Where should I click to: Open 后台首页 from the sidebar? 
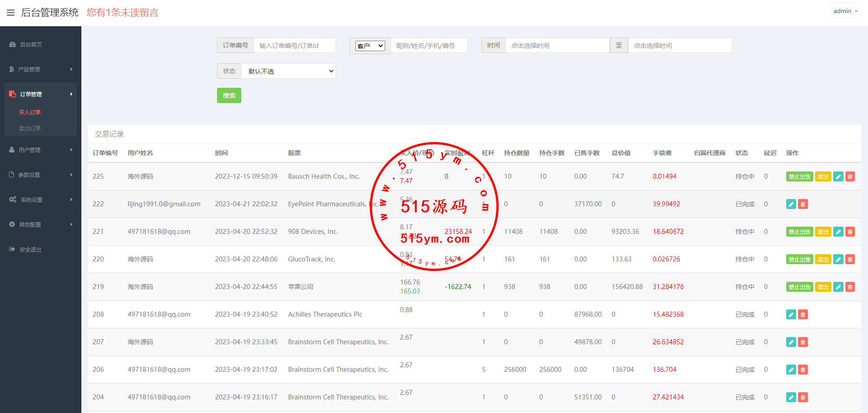tap(31, 44)
